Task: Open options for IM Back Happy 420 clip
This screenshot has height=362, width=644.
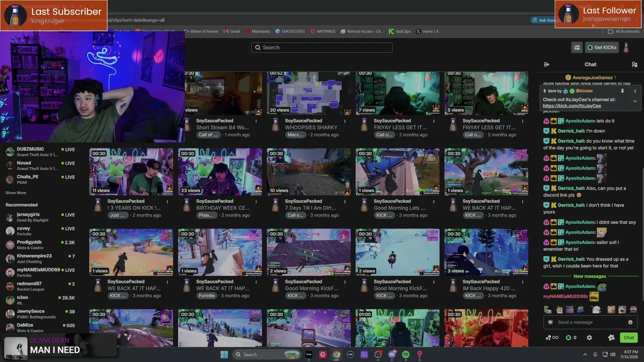Action: tap(522, 282)
